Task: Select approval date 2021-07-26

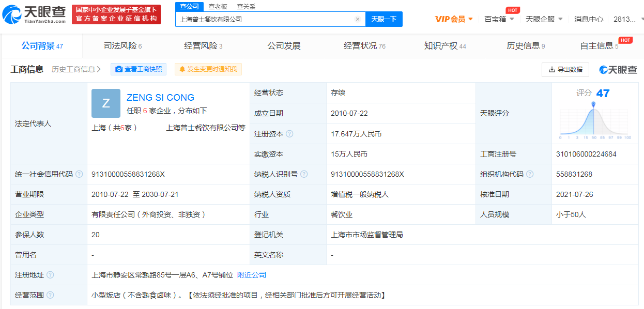Action: pos(575,194)
